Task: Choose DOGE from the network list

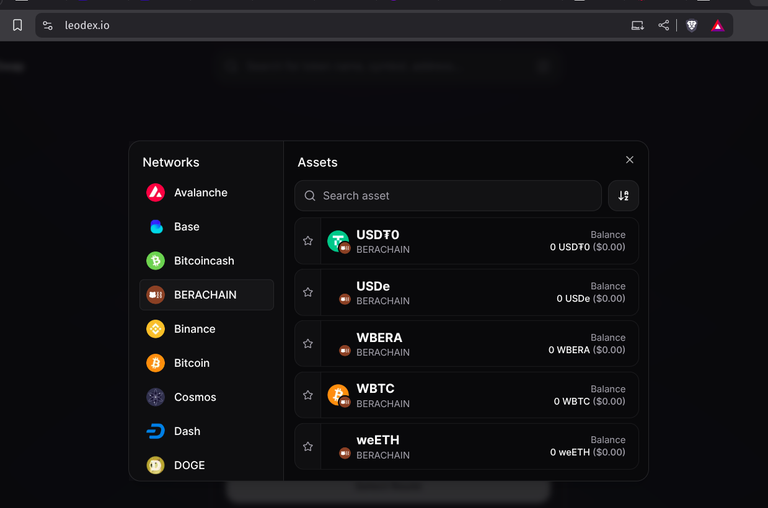Action: 206,465
